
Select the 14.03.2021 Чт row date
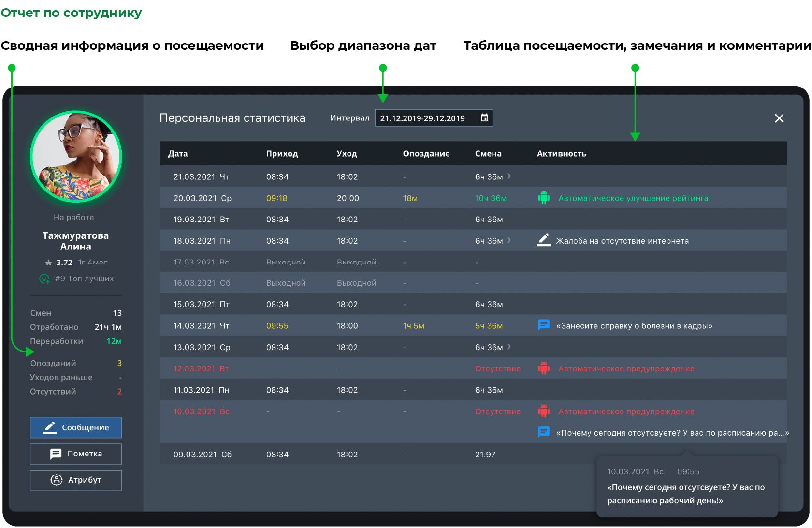point(201,326)
